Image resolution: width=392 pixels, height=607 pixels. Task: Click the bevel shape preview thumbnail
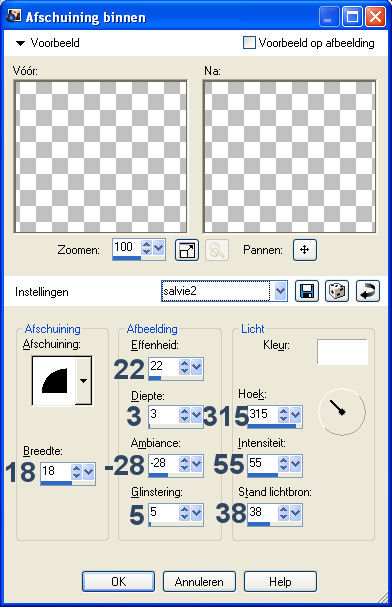54,381
